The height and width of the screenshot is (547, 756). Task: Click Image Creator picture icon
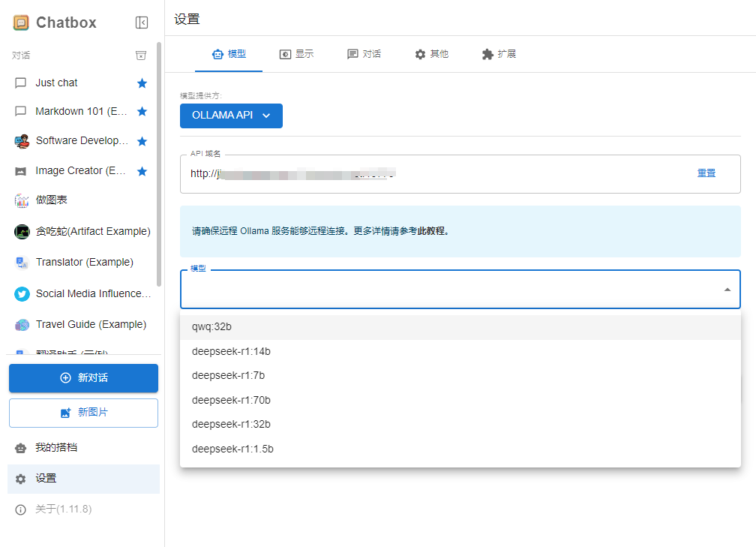pos(21,171)
